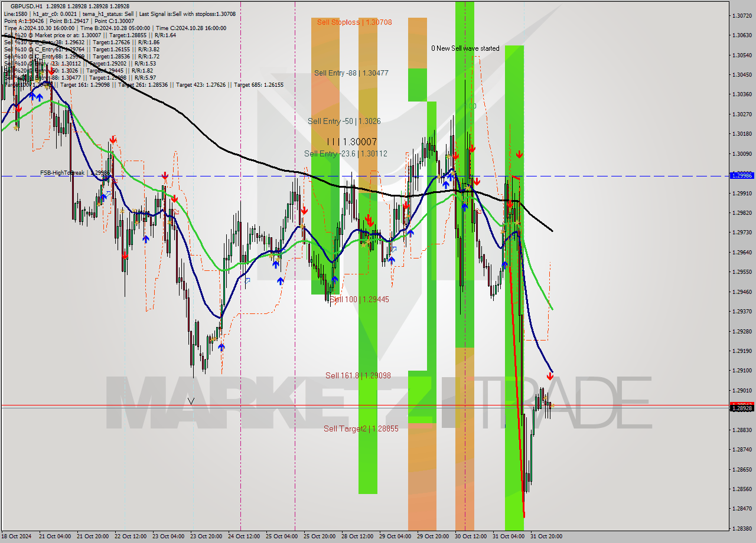Click the 'Sell 100 | 1.29445' label

(359, 300)
